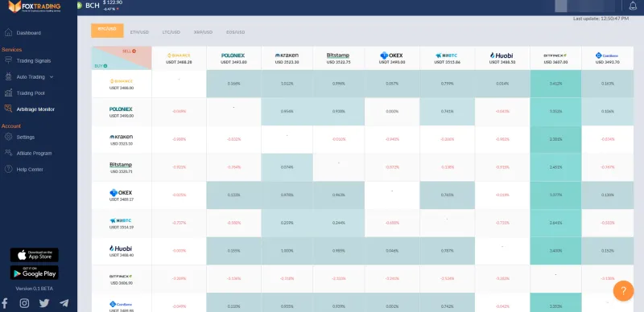This screenshot has height=312, width=644.
Task: Click the Binance logo in sell column header
Action: [x=179, y=55]
